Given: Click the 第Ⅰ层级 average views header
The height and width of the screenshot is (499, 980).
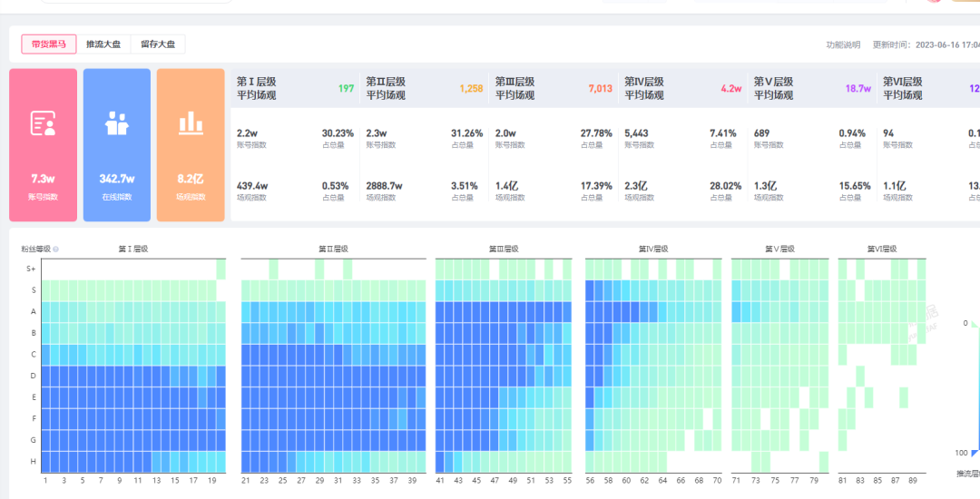Looking at the screenshot, I should [x=258, y=88].
